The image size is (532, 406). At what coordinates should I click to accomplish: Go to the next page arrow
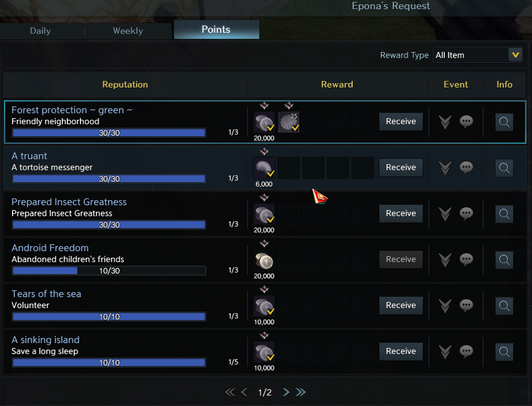pyautogui.click(x=286, y=392)
